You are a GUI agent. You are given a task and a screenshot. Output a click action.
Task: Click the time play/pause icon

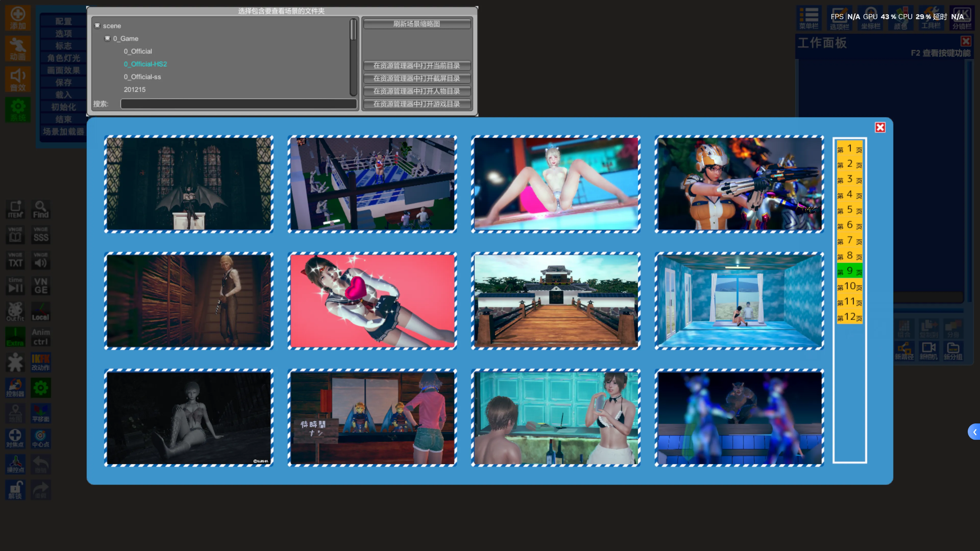pos(15,286)
